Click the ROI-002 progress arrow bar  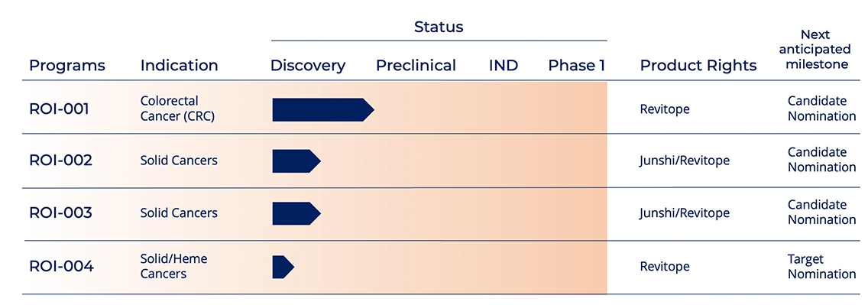pyautogui.click(x=296, y=161)
